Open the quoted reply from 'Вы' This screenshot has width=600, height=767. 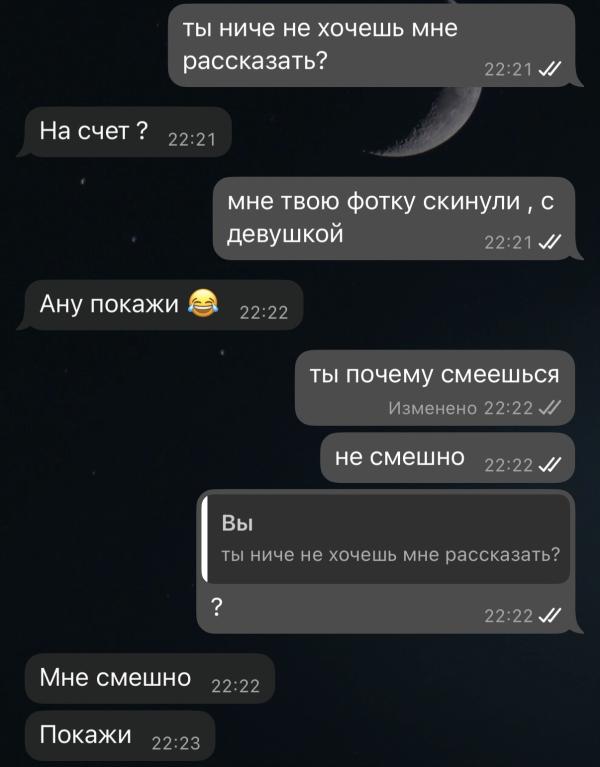(x=386, y=540)
